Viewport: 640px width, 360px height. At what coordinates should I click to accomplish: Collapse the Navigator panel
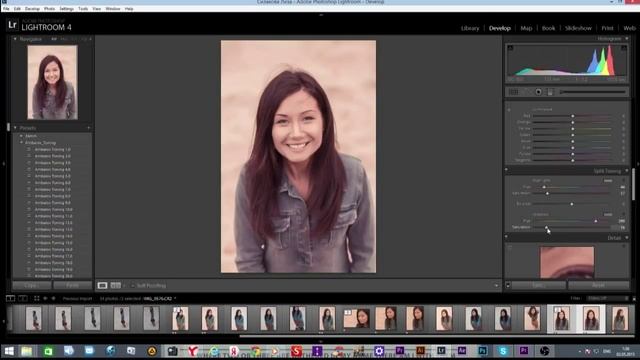coord(15,39)
